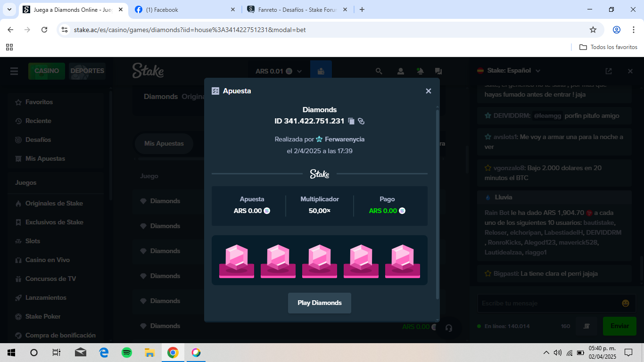
Task: Open the Chrome apps grid
Action: [9, 47]
